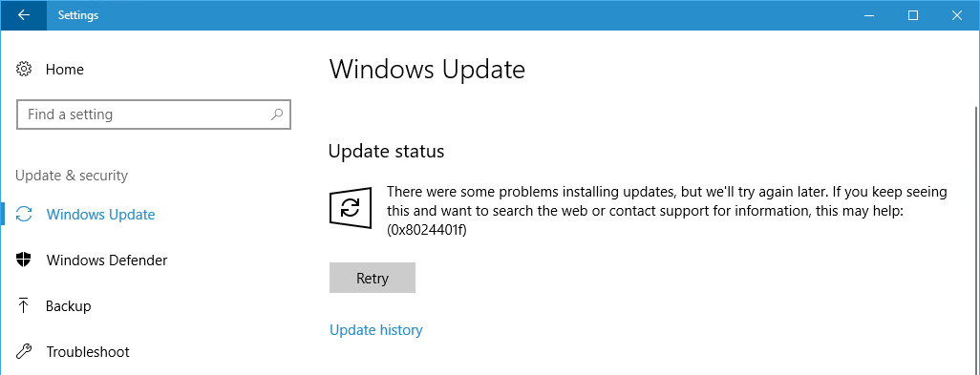Open the Windows Defender shield icon
This screenshot has width=980, height=375.
point(24,260)
